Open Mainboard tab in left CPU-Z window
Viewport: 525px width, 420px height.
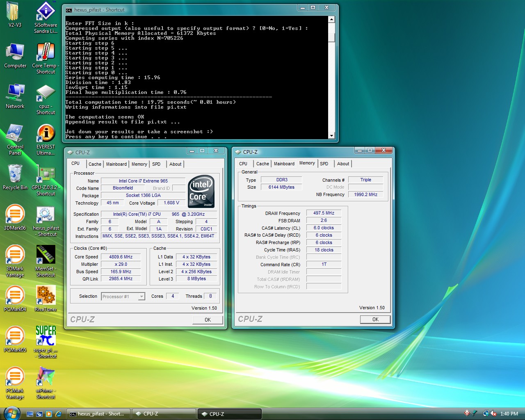[x=116, y=164]
